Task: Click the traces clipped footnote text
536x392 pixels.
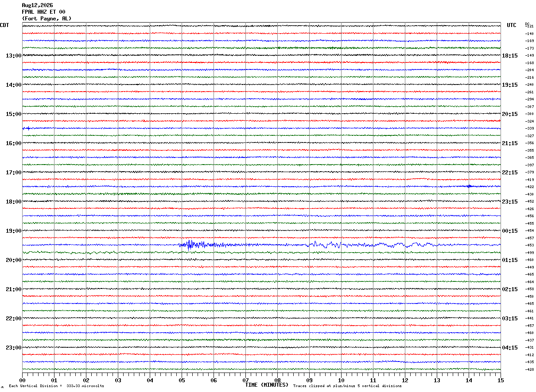Action: click(x=347, y=386)
